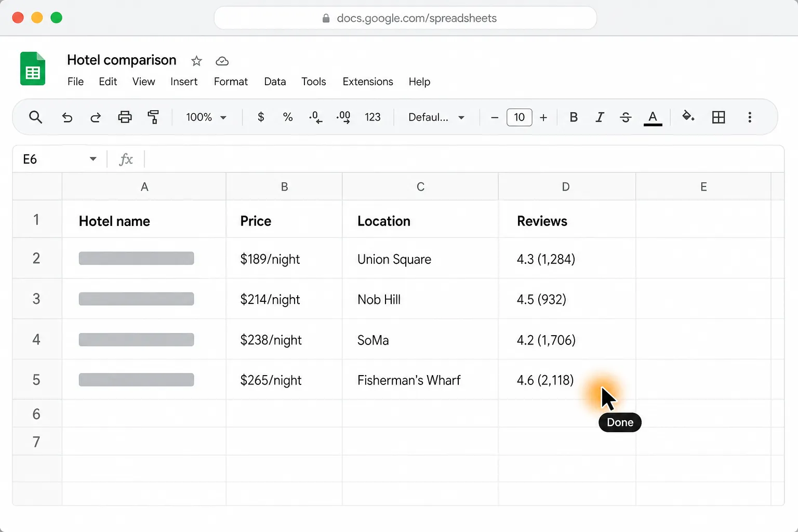Expand the E6 name box dropdown
Screen dimensions: 798x532
coord(93,159)
